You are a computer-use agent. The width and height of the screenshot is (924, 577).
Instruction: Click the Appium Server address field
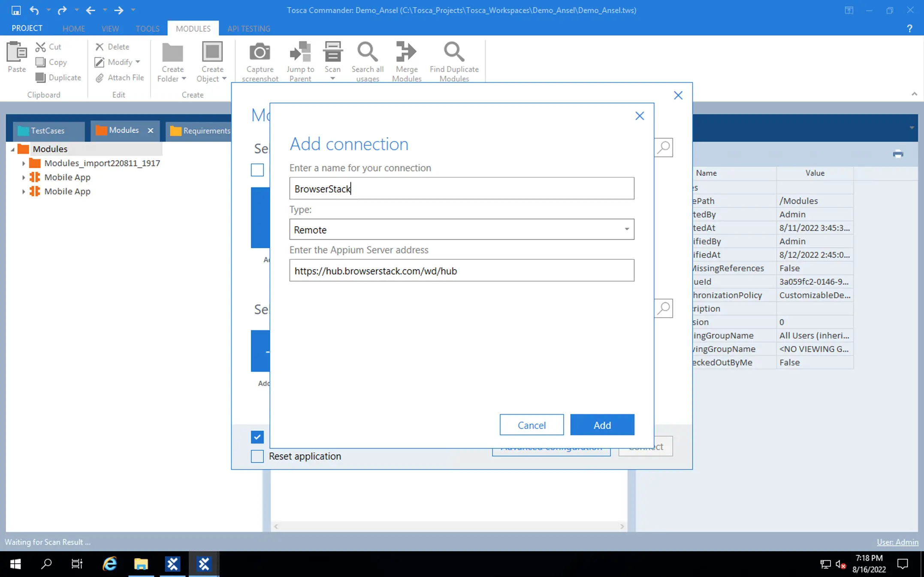coord(462,270)
